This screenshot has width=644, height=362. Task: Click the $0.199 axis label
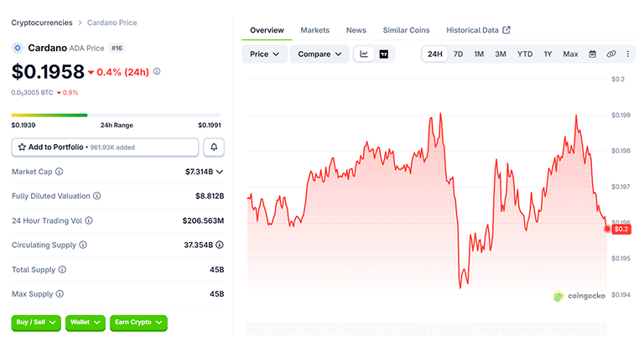pos(621,115)
